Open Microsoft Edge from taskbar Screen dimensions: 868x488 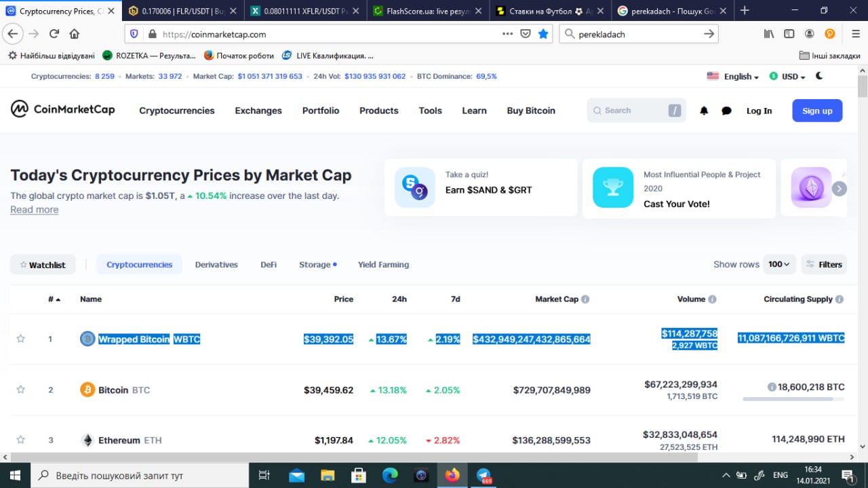click(x=390, y=476)
